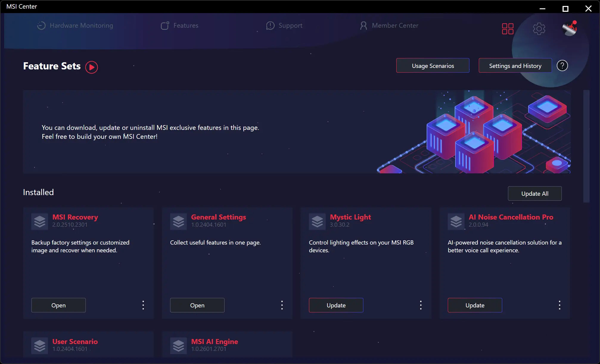
Task: Open General Settings
Action: 197,305
